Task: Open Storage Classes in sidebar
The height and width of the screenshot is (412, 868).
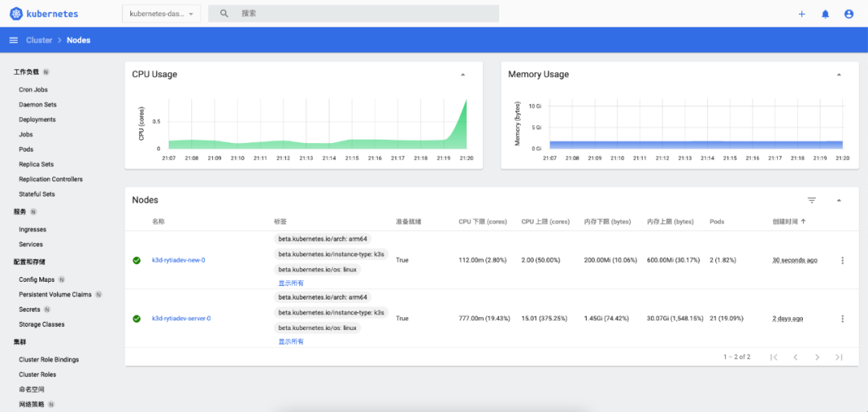Action: (42, 324)
